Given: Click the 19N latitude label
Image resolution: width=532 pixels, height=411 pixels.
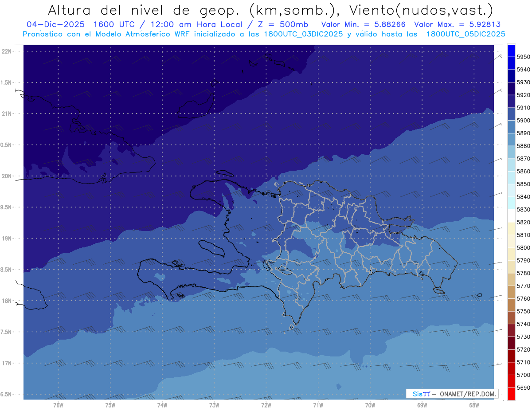Looking at the screenshot, I should pyautogui.click(x=7, y=238).
